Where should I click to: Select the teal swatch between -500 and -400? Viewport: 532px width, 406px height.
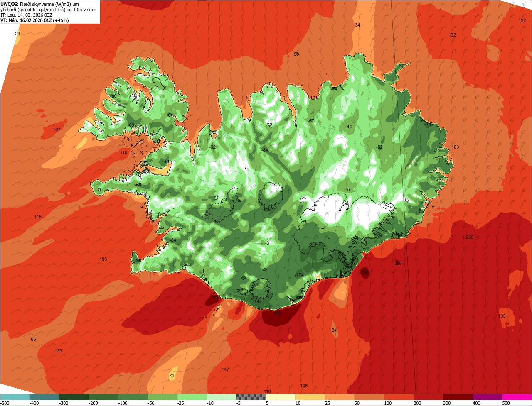point(15,397)
